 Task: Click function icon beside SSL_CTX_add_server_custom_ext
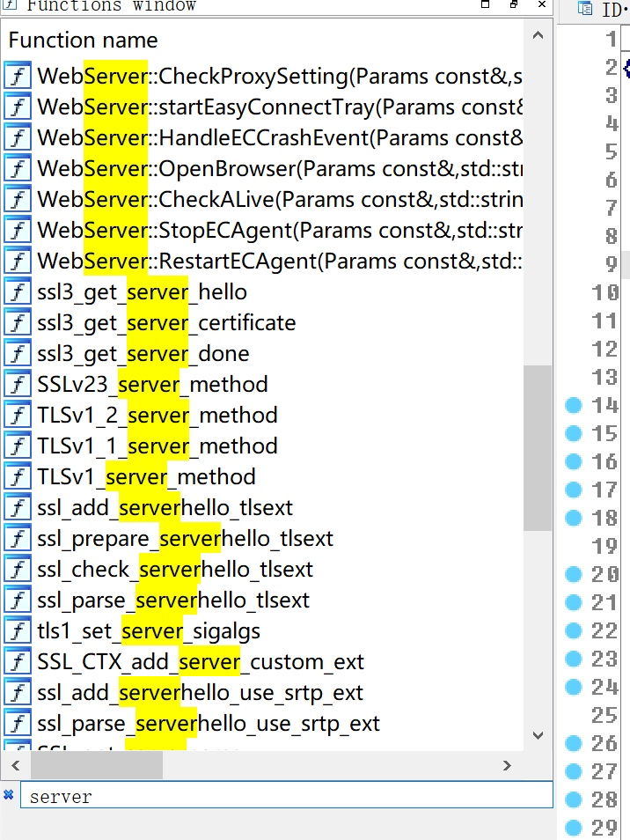coord(18,661)
